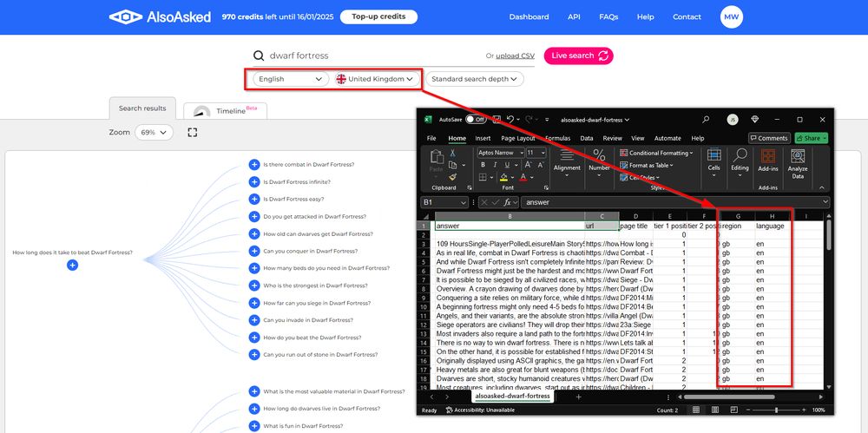Click the Excel Cut scissors icon
The image size is (868, 433).
click(453, 154)
